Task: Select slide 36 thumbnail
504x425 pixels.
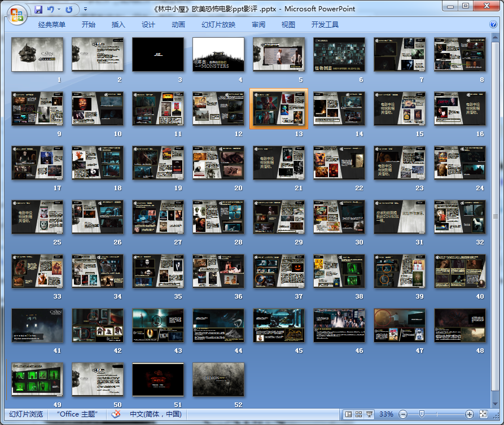Action: point(218,271)
